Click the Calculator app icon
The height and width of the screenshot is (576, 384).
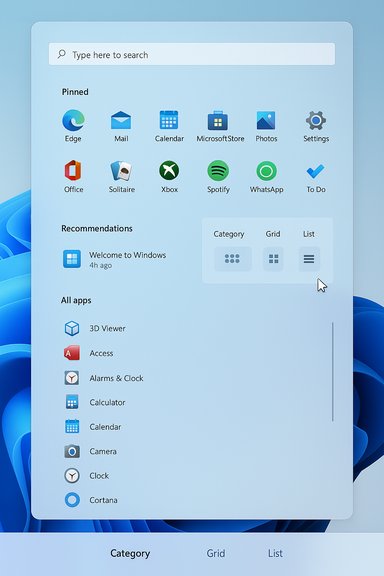tap(72, 402)
